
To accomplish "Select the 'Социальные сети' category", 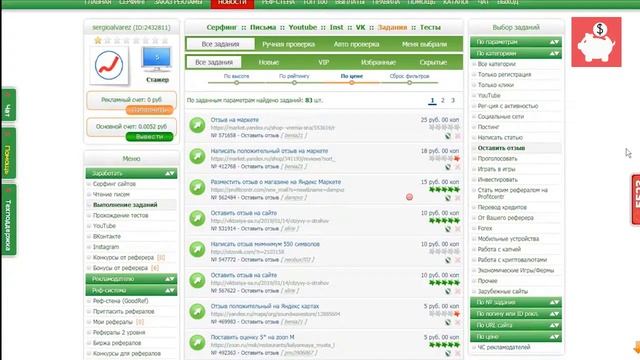I will tap(501, 117).
